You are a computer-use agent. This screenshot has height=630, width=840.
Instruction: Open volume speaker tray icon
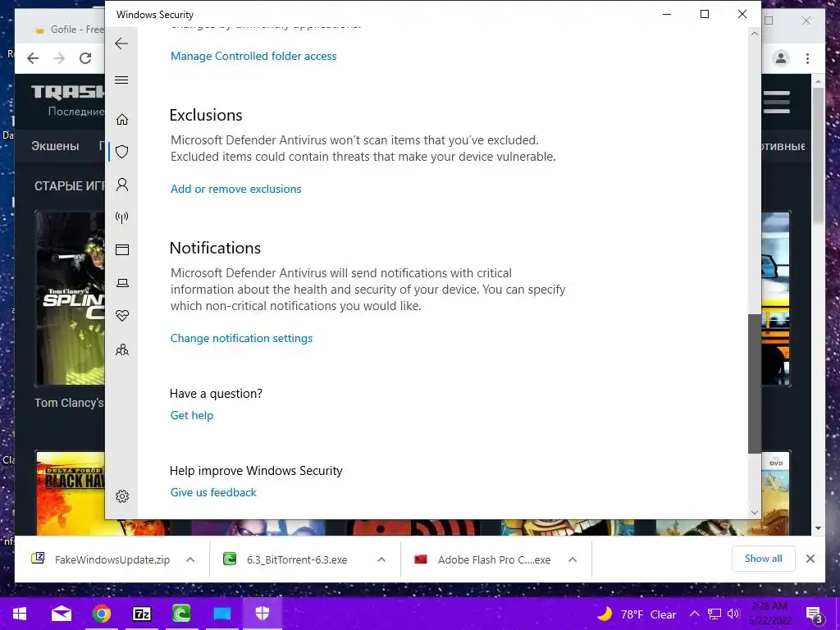pyautogui.click(x=733, y=614)
